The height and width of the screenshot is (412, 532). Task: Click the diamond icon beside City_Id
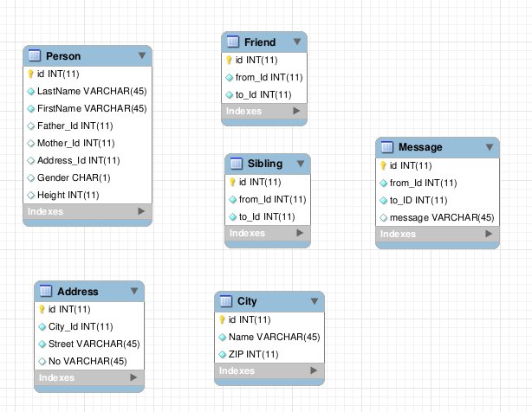(x=42, y=327)
